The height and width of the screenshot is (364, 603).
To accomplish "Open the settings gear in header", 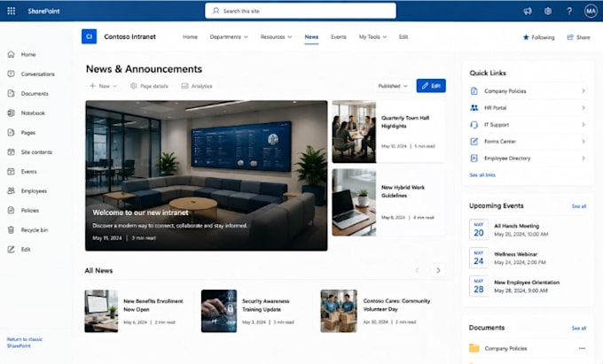I will 548,12.
